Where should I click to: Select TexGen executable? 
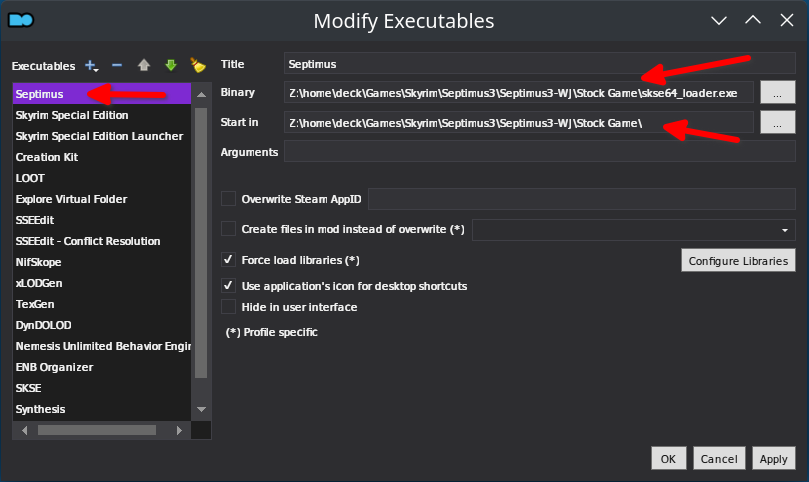pos(102,304)
